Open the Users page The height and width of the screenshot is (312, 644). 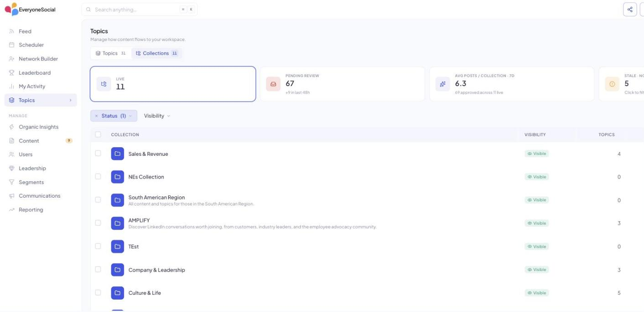26,154
